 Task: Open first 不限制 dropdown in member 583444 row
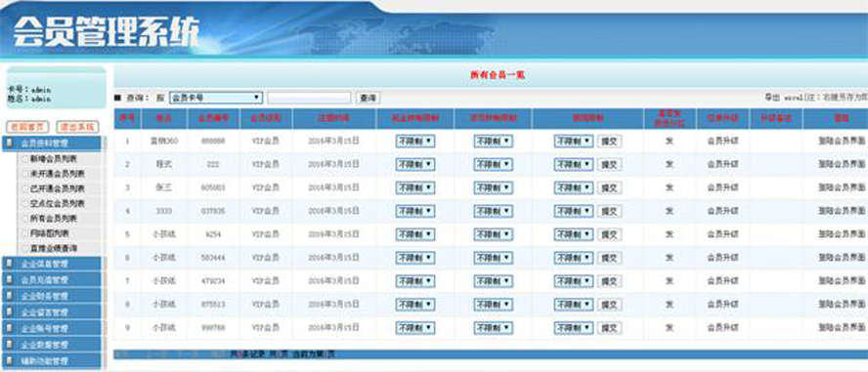[415, 258]
